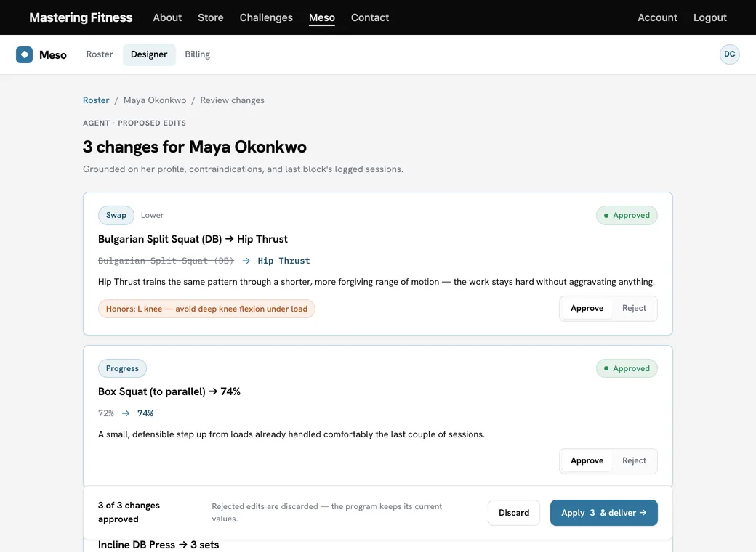Open the About page
Viewport: 756px width, 552px height.
tap(167, 17)
